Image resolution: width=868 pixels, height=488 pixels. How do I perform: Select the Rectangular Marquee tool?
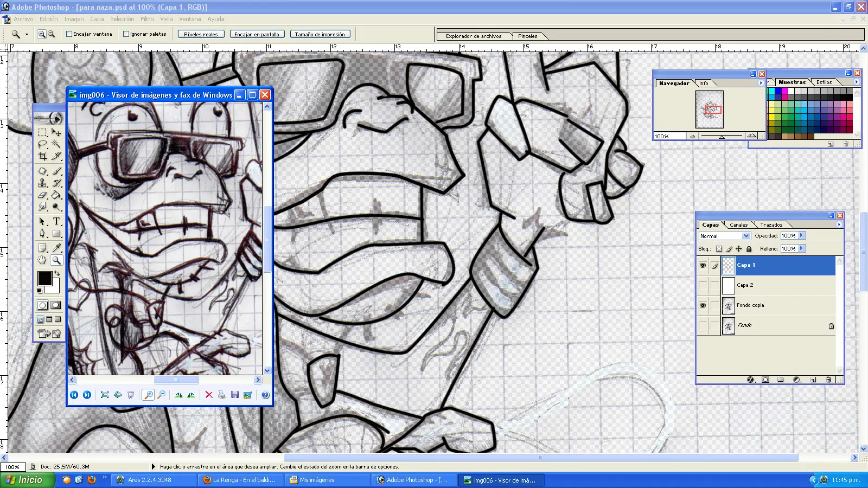pos(42,132)
